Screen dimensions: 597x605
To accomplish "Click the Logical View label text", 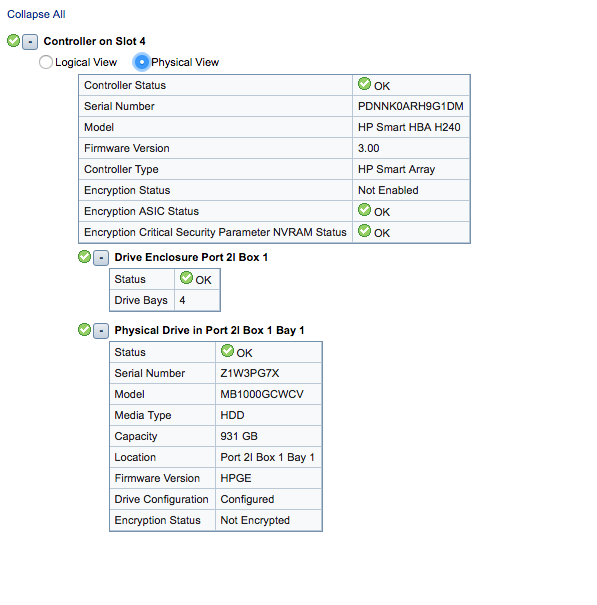I will 86,62.
